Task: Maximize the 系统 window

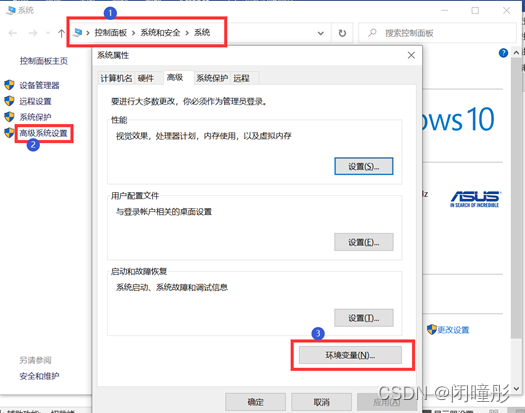Action: coord(475,10)
